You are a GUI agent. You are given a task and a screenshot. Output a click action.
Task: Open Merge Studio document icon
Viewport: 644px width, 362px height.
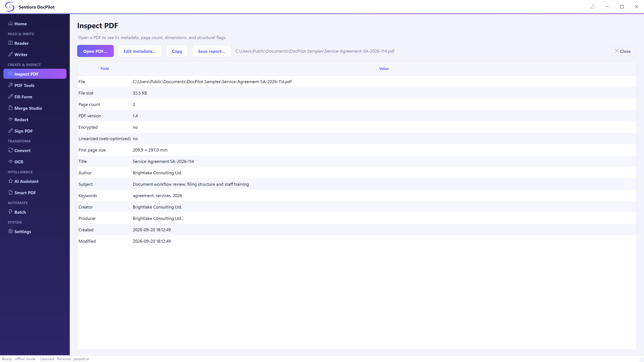[x=11, y=108]
